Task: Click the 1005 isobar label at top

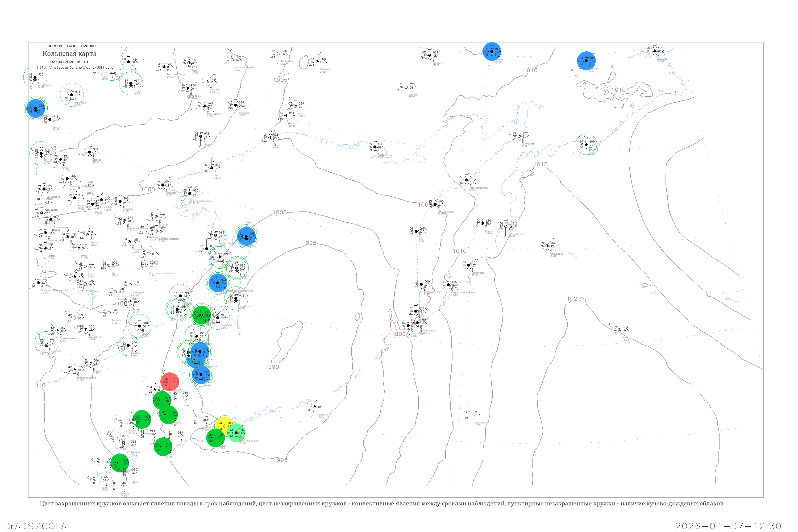Action: click(x=280, y=80)
